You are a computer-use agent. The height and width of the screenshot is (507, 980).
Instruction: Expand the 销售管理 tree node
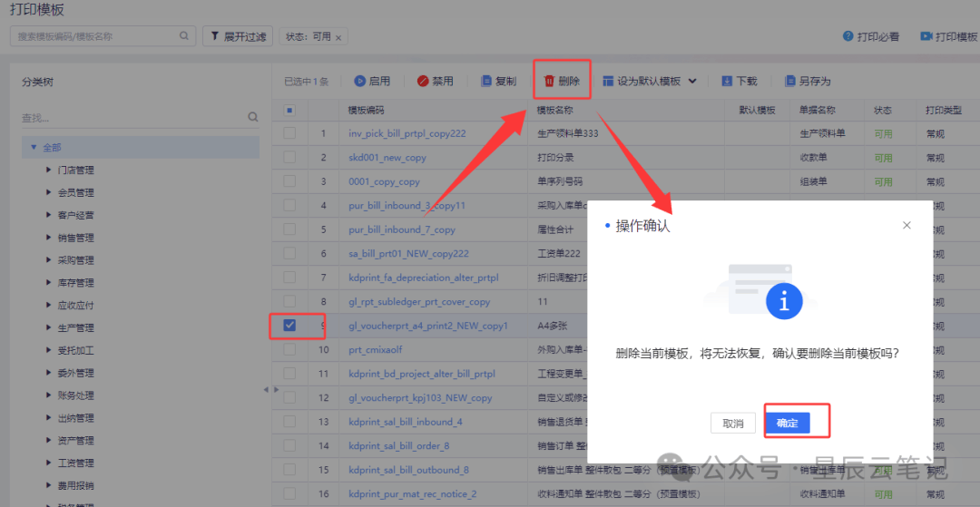(x=48, y=238)
